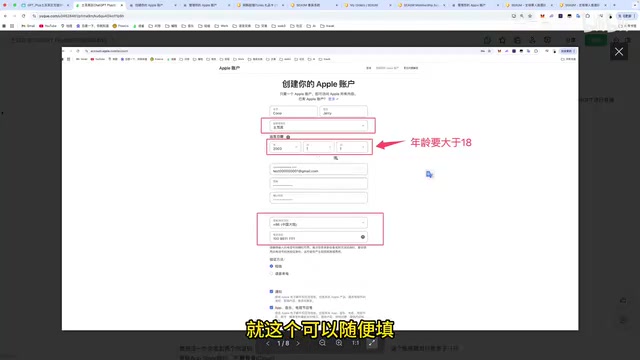Open the 百度一下 bookmark

point(92,26)
